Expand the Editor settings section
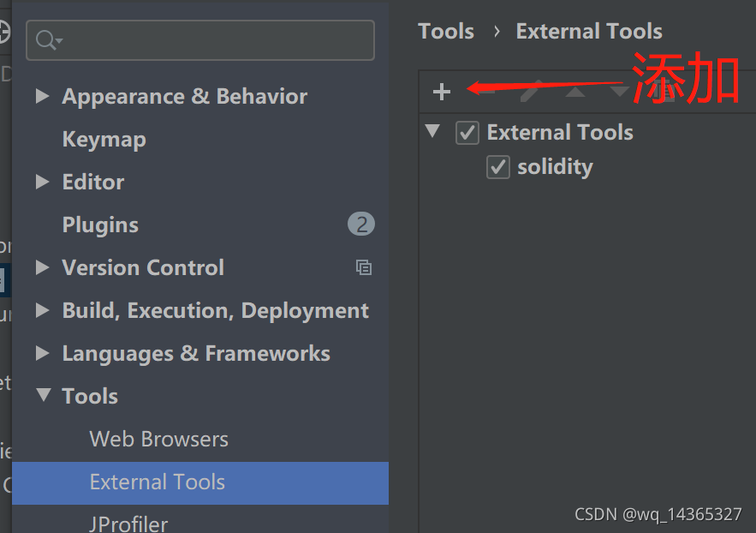This screenshot has width=756, height=533. [x=42, y=183]
